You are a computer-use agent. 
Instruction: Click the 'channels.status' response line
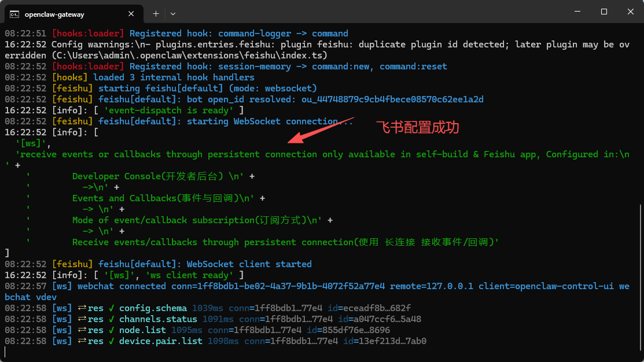(213, 319)
